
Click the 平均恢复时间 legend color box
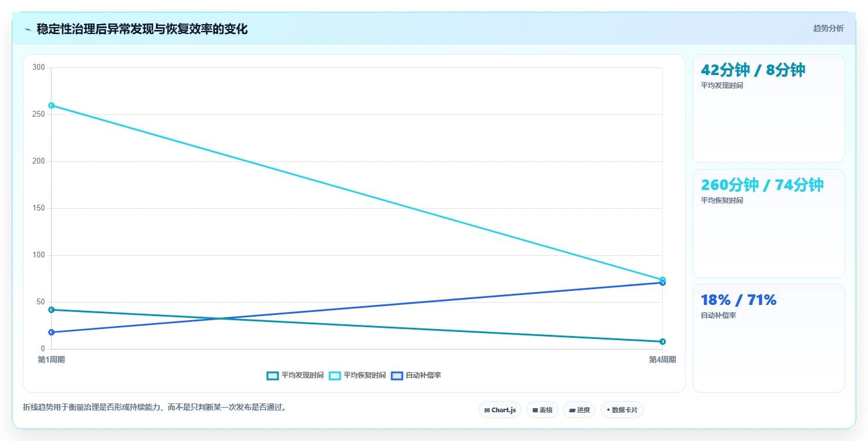[x=334, y=375]
